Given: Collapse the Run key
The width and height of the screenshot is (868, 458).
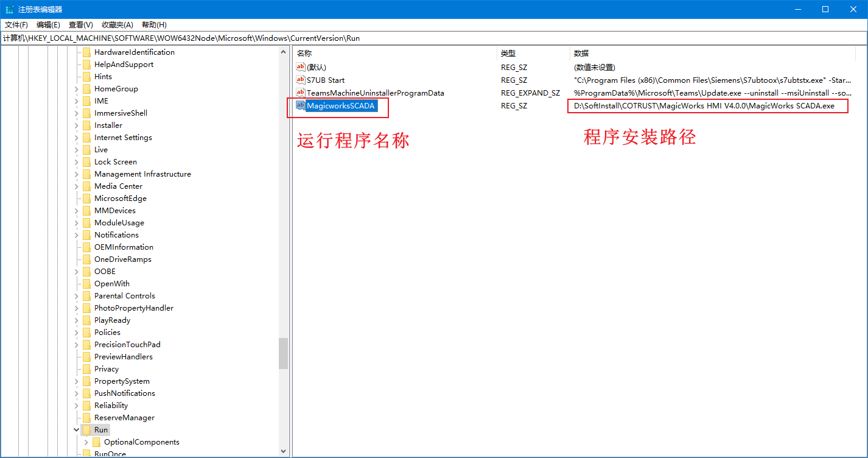Looking at the screenshot, I should click(x=77, y=430).
